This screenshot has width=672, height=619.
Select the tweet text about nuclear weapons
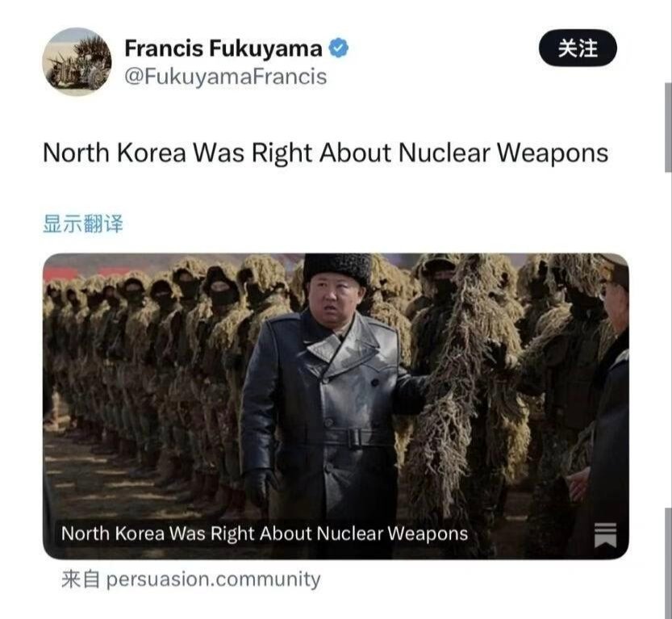(x=325, y=153)
